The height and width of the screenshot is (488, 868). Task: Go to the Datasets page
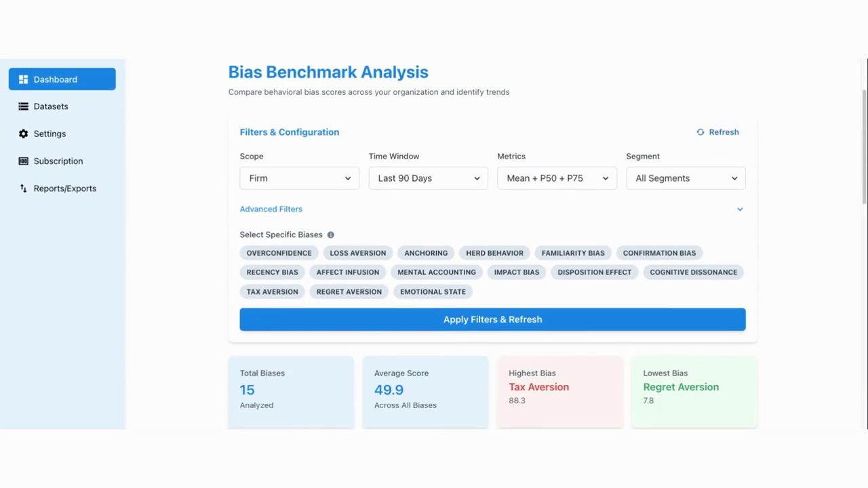point(62,106)
